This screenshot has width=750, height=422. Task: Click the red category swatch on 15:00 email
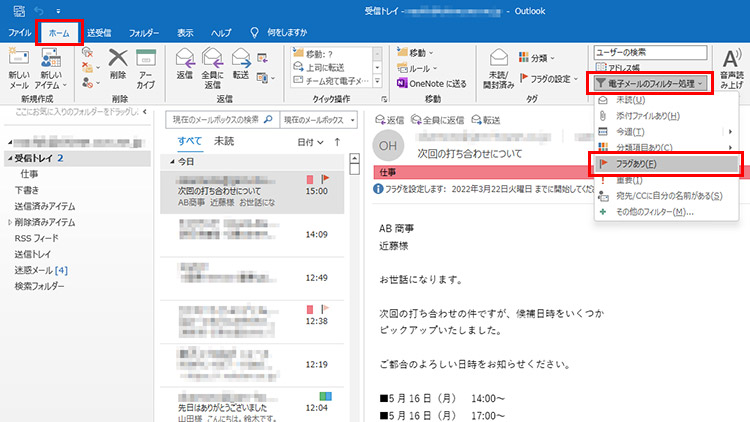tap(309, 179)
